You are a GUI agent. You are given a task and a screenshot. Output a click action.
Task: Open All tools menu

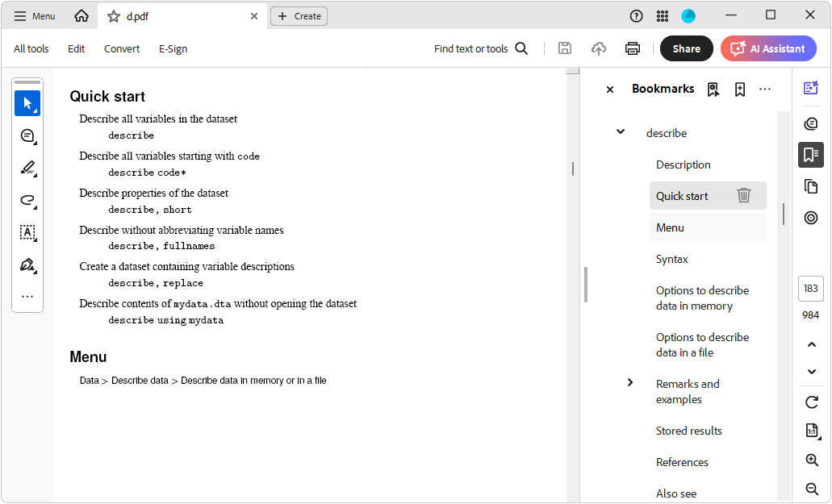31,48
